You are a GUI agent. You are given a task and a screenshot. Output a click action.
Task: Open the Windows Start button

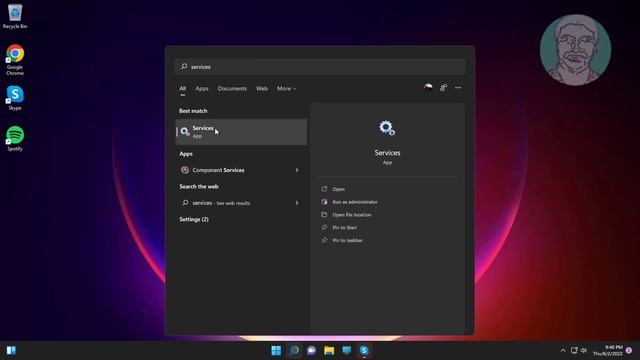pos(276,350)
